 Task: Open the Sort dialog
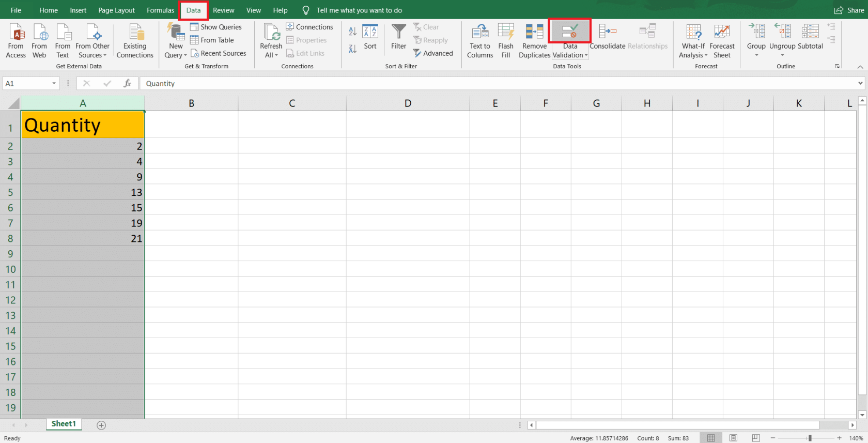[370, 37]
